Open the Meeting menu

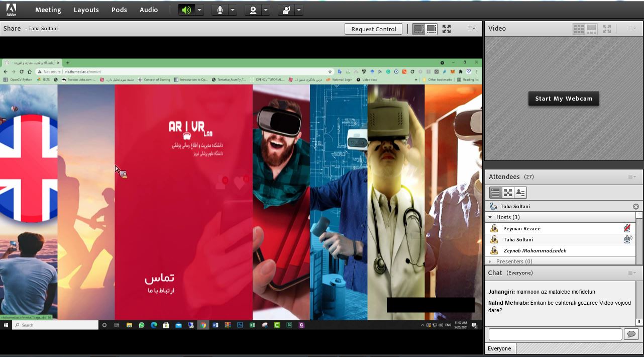[x=48, y=10]
